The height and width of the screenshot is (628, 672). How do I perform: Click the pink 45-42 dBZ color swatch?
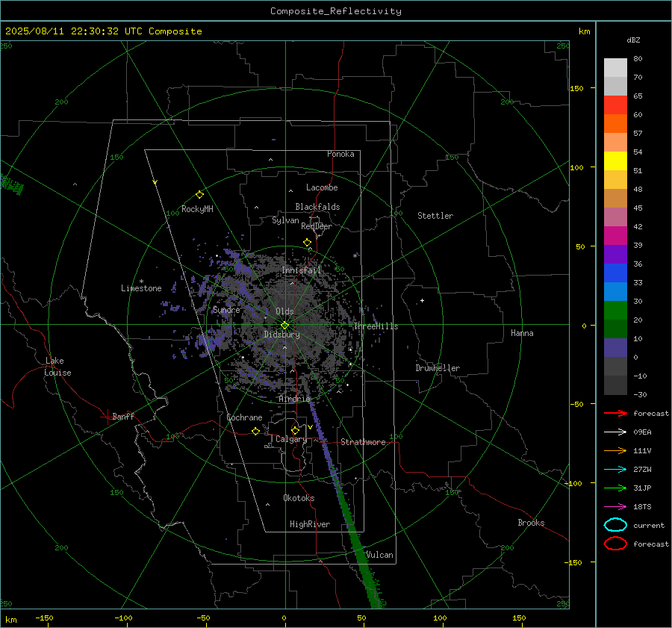pos(615,217)
